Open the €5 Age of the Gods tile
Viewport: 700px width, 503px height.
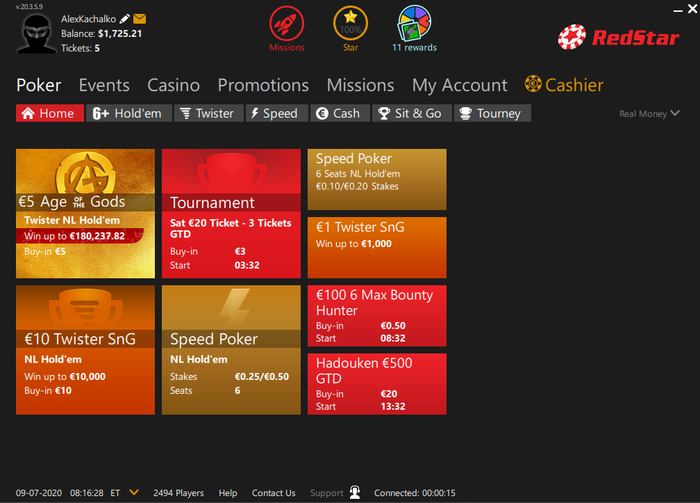pos(85,214)
